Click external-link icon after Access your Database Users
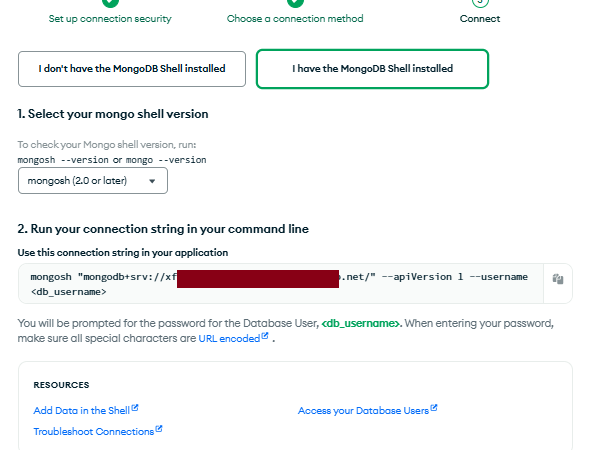598x450 pixels. (x=434, y=408)
